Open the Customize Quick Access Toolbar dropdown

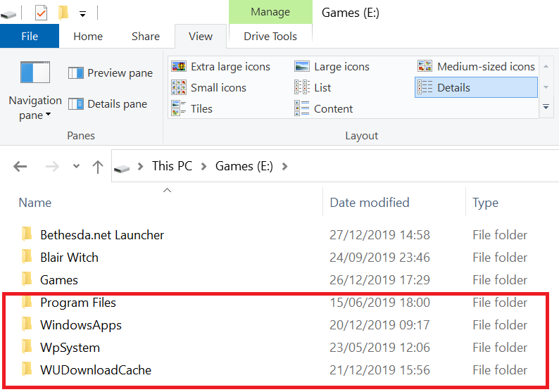click(x=82, y=14)
